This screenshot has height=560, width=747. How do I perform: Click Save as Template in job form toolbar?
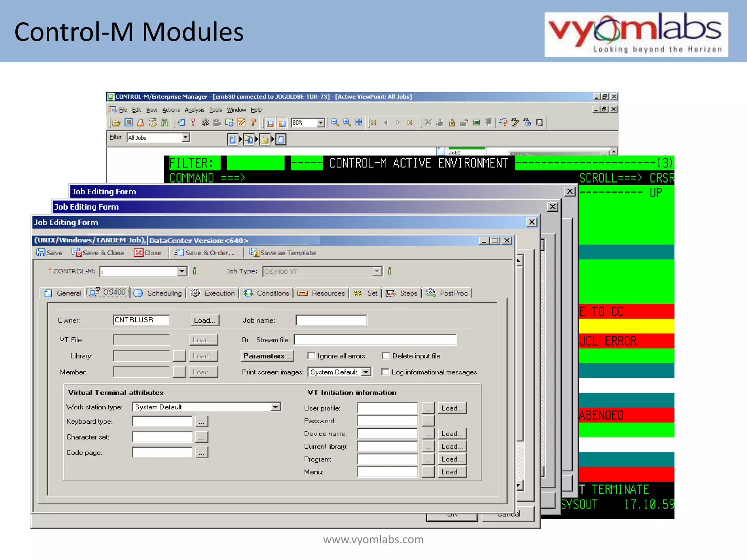282,253
